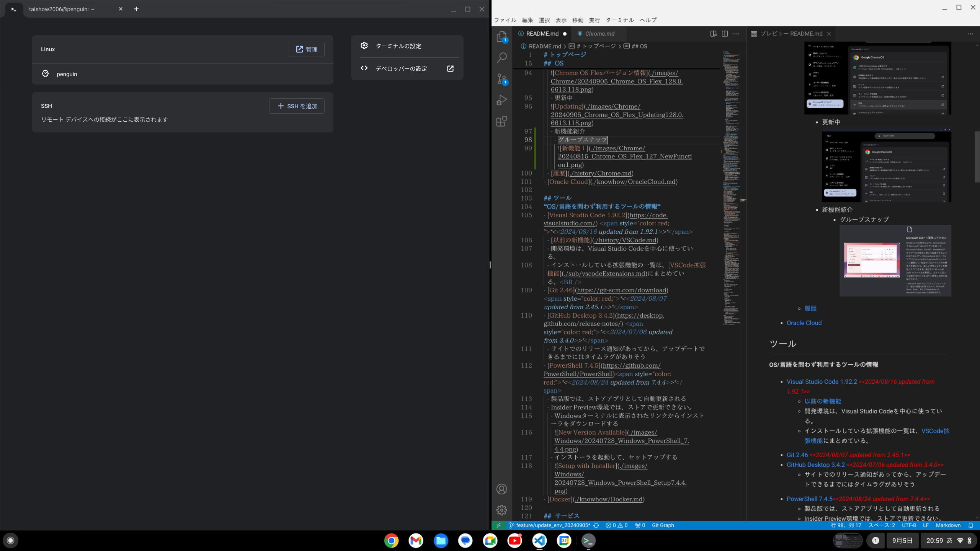Viewport: 980px width, 551px height.
Task: Open the Manage gear in VS Code
Action: tap(501, 510)
